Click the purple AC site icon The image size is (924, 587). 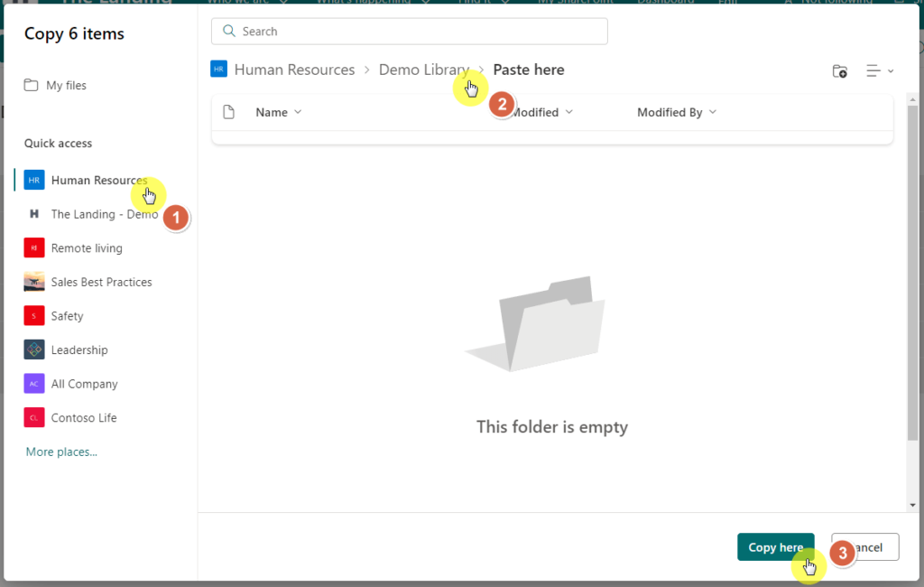pos(34,384)
